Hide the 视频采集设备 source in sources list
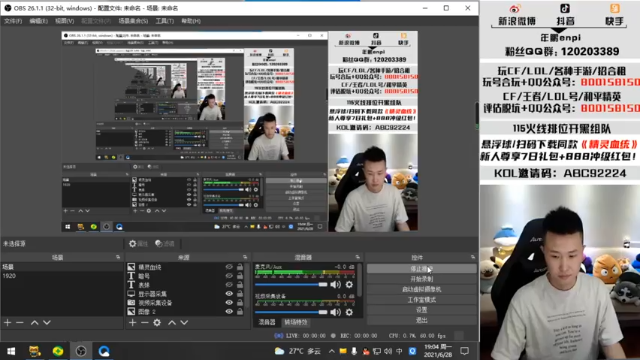This screenshot has height=360, width=640. click(x=229, y=303)
